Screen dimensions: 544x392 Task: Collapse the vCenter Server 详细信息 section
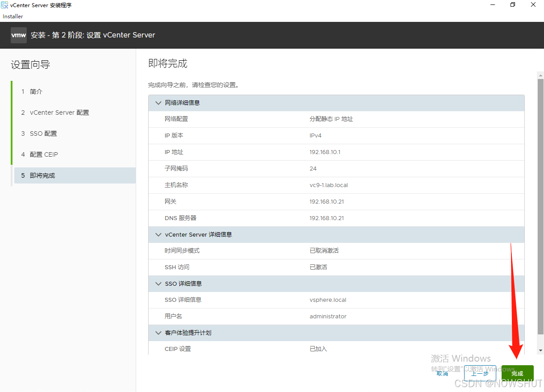[158, 234]
